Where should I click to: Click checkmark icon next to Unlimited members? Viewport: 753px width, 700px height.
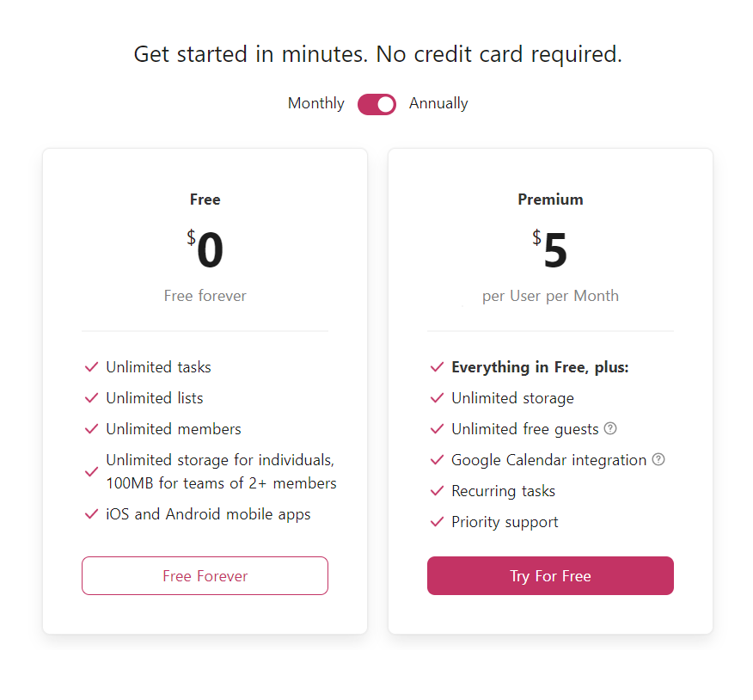tap(91, 428)
